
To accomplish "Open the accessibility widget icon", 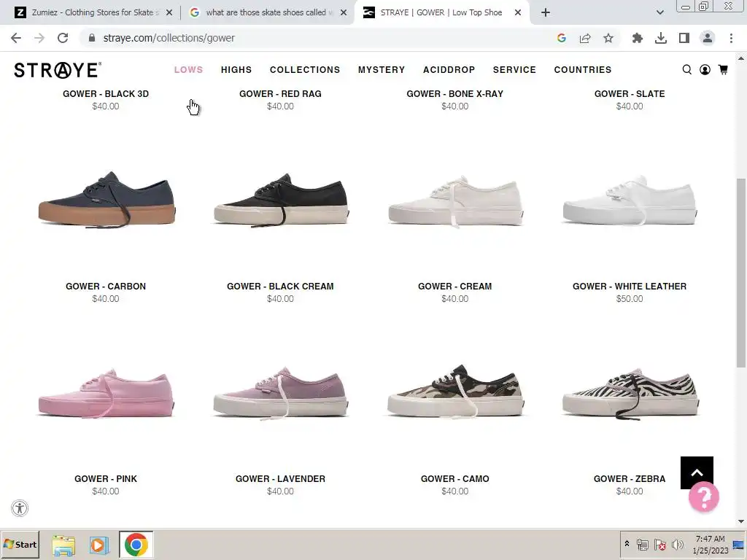I will 20,508.
